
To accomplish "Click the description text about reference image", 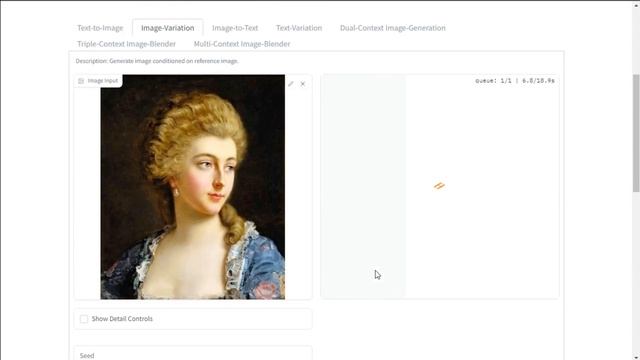I will tap(157, 61).
